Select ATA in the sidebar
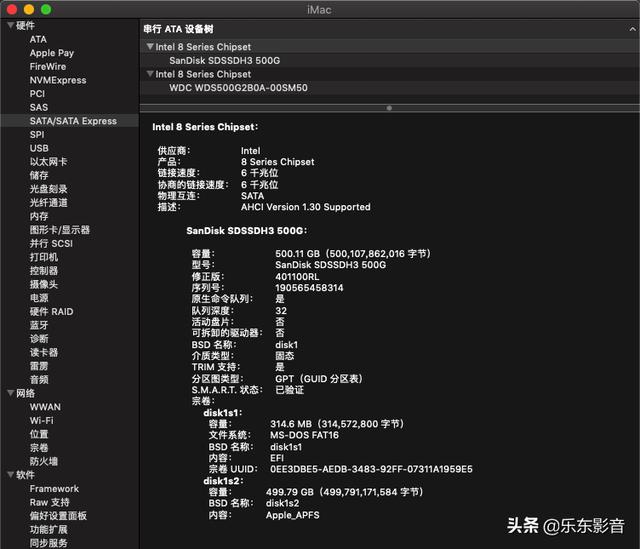640x549 pixels. (x=38, y=39)
